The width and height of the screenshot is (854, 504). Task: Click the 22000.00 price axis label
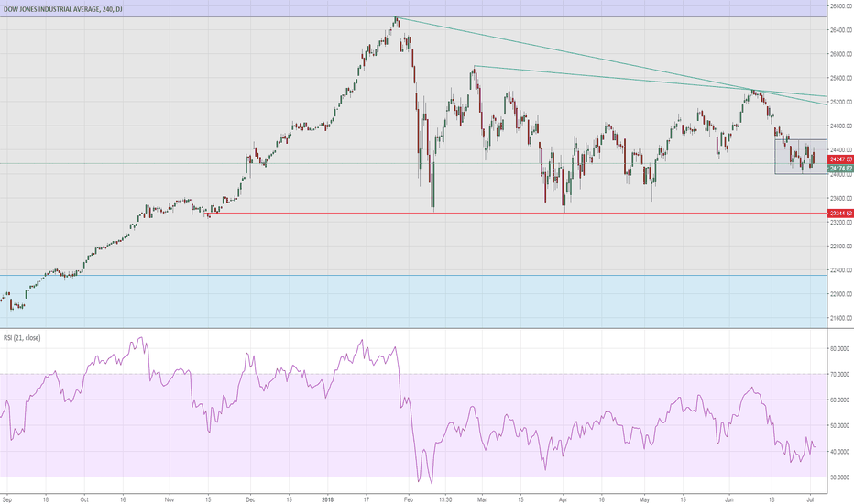tap(840, 294)
